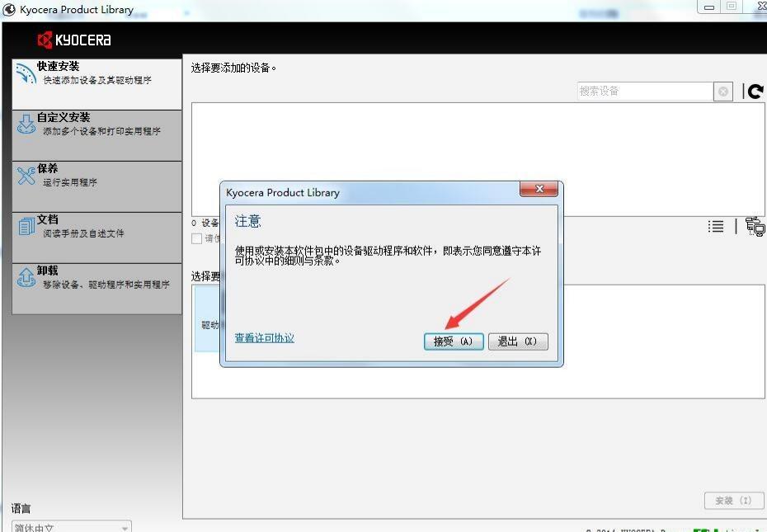Click the KYOCERA logo in the header
The height and width of the screenshot is (532, 767).
click(x=74, y=39)
